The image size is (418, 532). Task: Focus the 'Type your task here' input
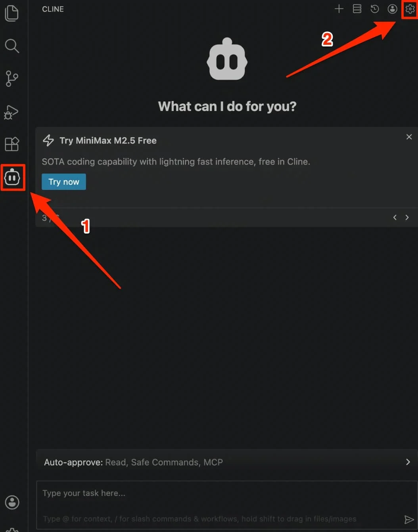point(227,505)
